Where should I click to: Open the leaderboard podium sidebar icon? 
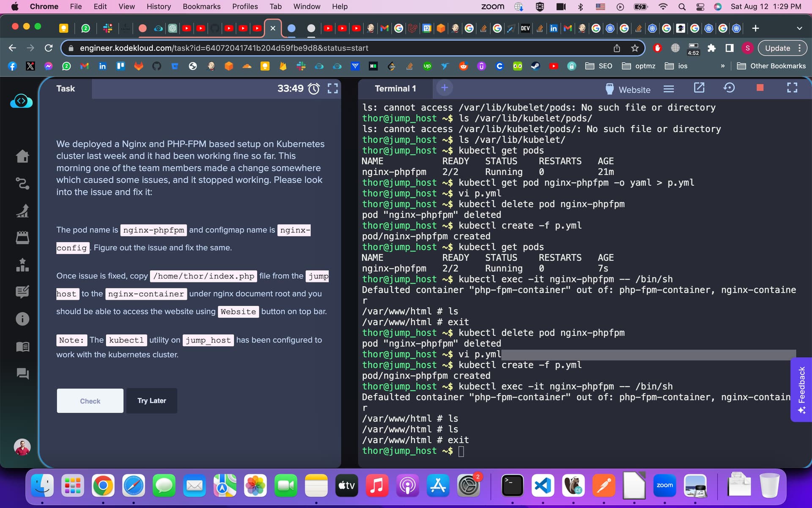(22, 265)
